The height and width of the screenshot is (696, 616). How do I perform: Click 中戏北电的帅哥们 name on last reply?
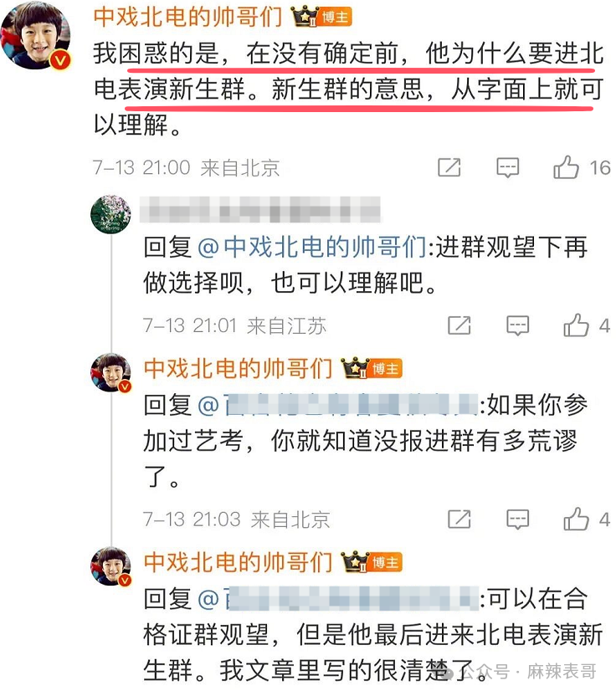(x=238, y=562)
